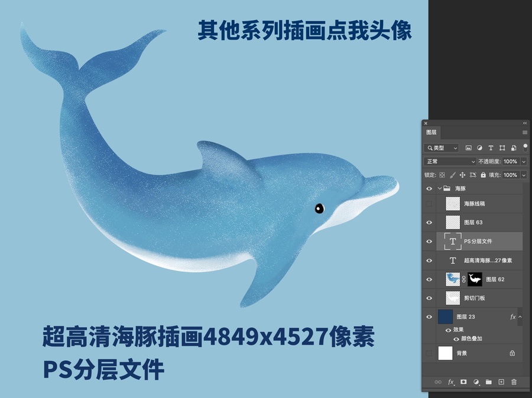Click lock icon on 背景 layer
532x398 pixels.
tap(512, 353)
